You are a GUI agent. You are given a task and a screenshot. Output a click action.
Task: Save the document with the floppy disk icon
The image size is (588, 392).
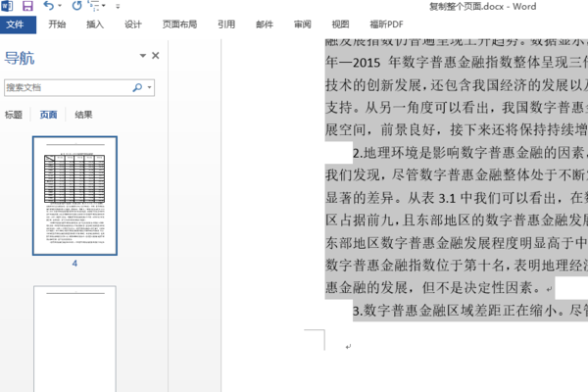pos(27,7)
